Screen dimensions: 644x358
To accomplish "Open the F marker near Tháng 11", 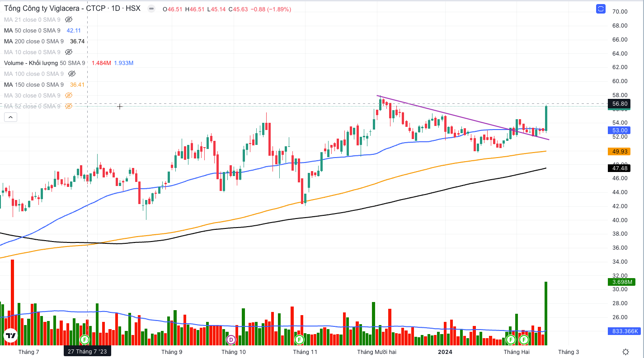I will pyautogui.click(x=299, y=339).
